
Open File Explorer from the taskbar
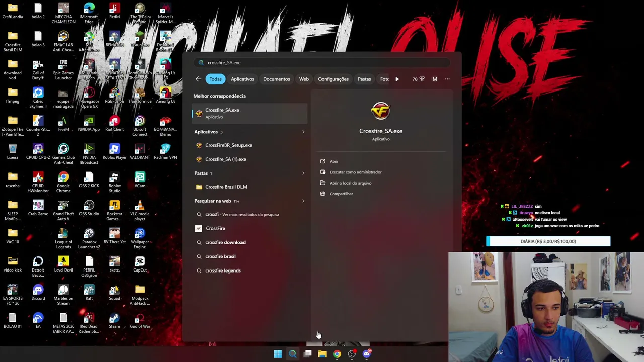pos(322,354)
